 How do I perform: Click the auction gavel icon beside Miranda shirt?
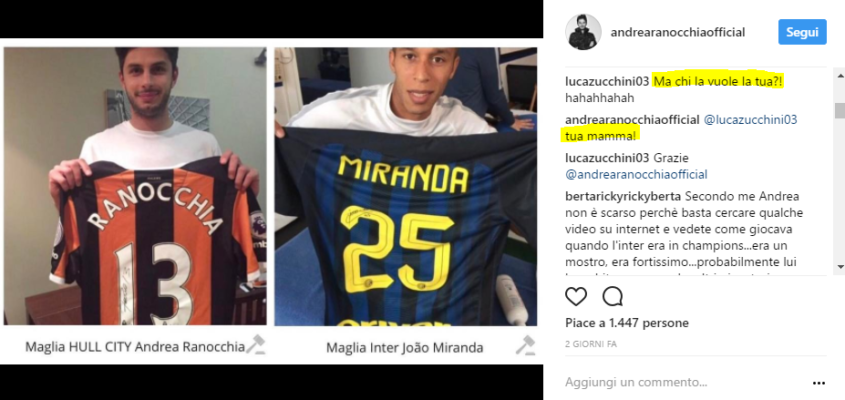525,344
